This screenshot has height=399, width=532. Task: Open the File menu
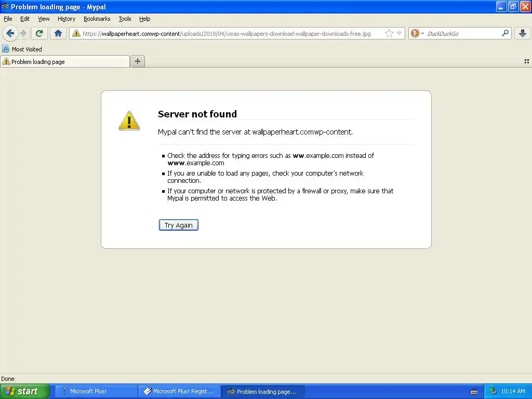[x=8, y=19]
